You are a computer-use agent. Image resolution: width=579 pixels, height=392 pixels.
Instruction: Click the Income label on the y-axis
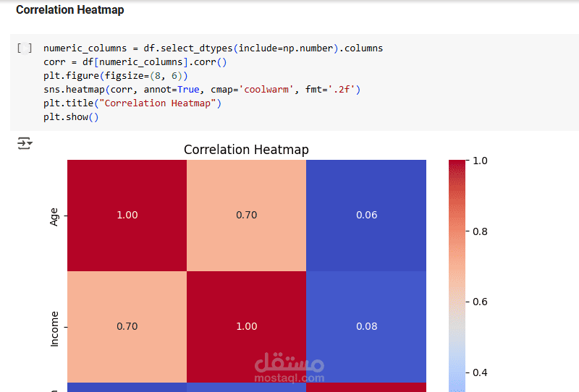point(54,329)
